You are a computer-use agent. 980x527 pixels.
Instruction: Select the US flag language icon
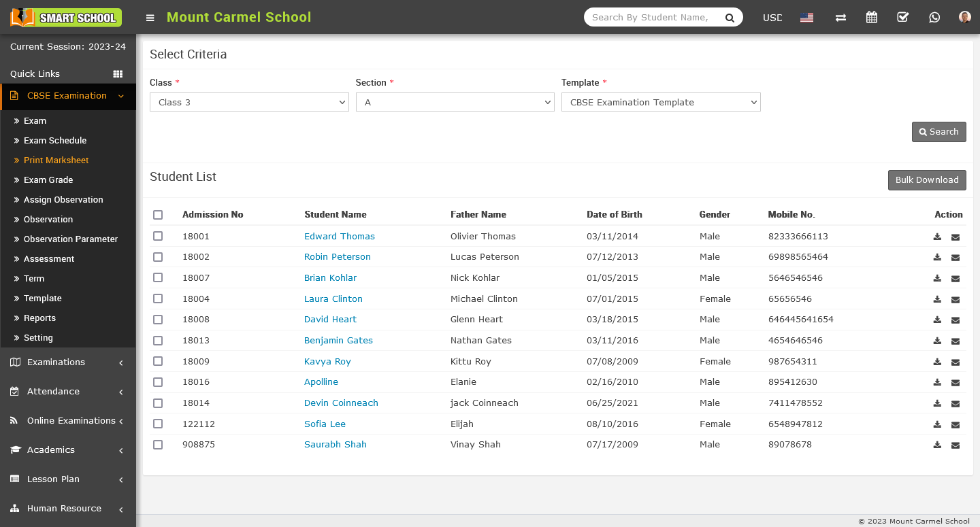(x=806, y=18)
